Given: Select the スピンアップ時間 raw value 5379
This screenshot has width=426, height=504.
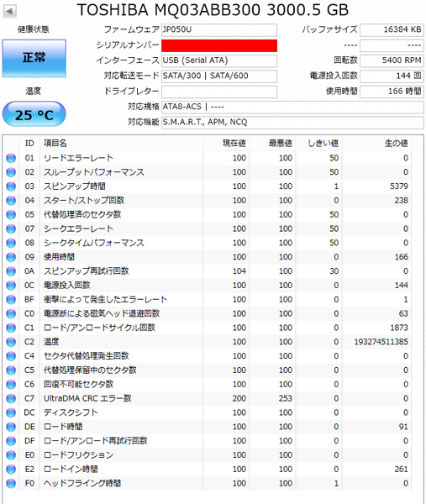Looking at the screenshot, I should (399, 186).
